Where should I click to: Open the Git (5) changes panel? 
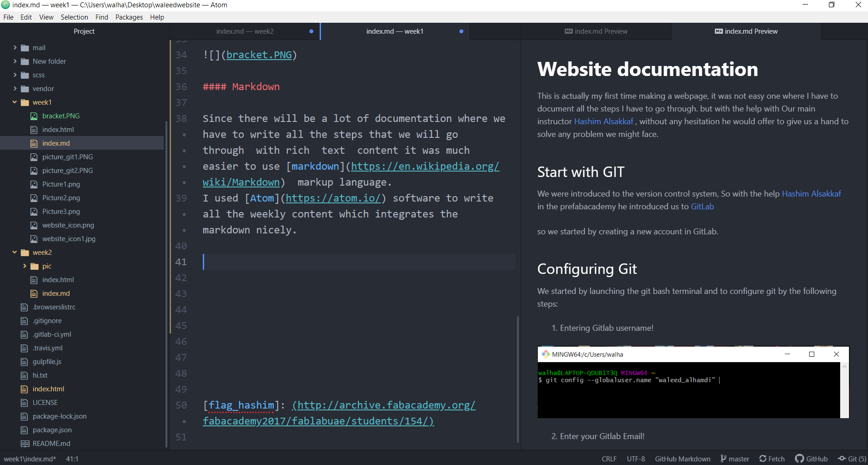pos(852,459)
